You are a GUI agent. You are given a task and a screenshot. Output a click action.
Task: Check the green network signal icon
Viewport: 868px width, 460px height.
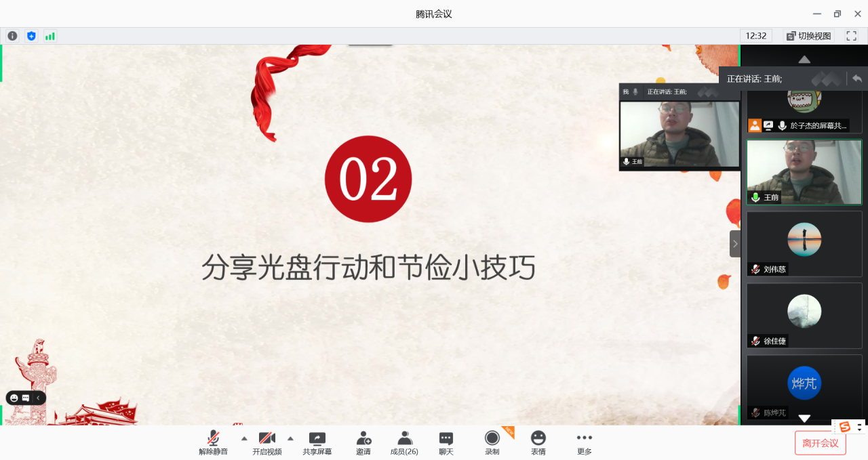[x=50, y=36]
